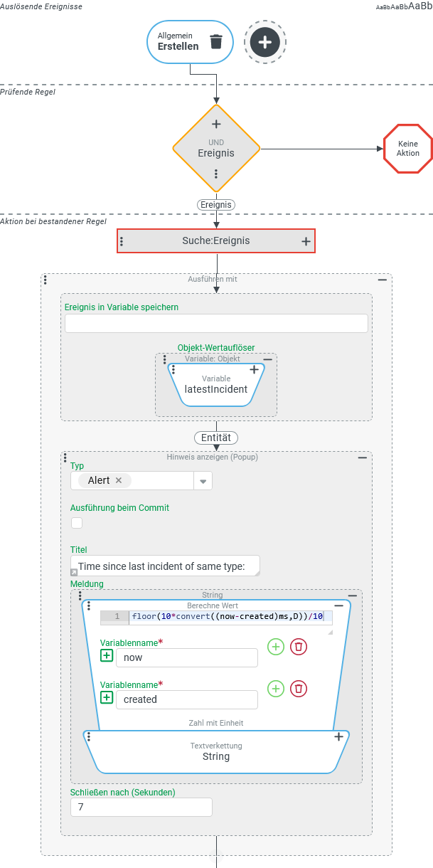Toggle the green square plus beside the 'now' field
The height and width of the screenshot is (868, 433).
click(107, 655)
